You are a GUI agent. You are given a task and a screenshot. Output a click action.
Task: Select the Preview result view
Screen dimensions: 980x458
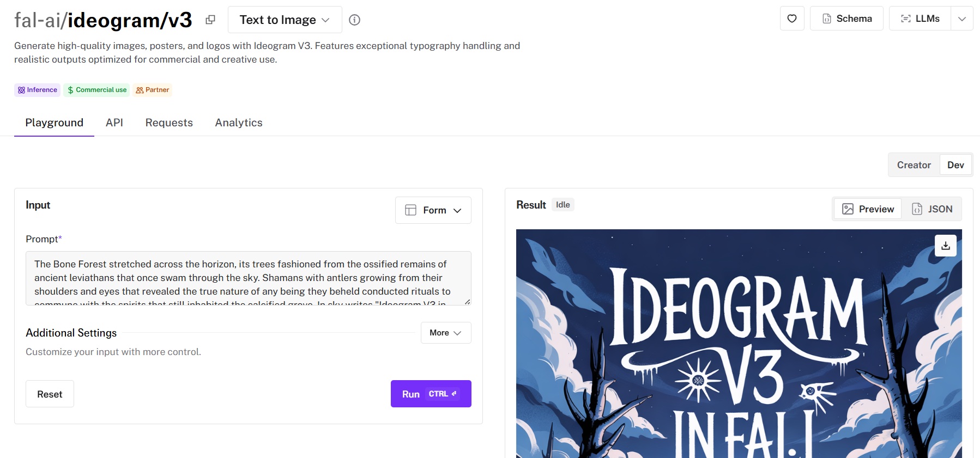pos(868,209)
